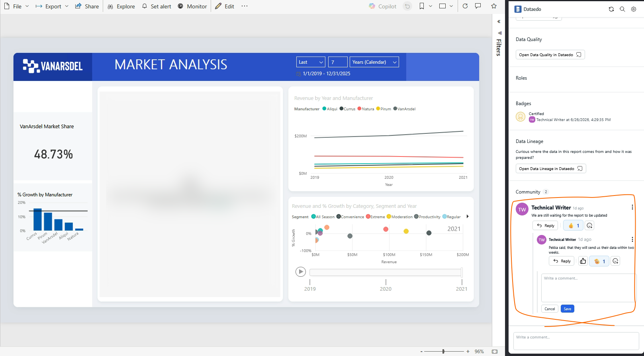Like the Pekka reply with thumbs-up outline
This screenshot has width=644, height=356.
point(583,261)
